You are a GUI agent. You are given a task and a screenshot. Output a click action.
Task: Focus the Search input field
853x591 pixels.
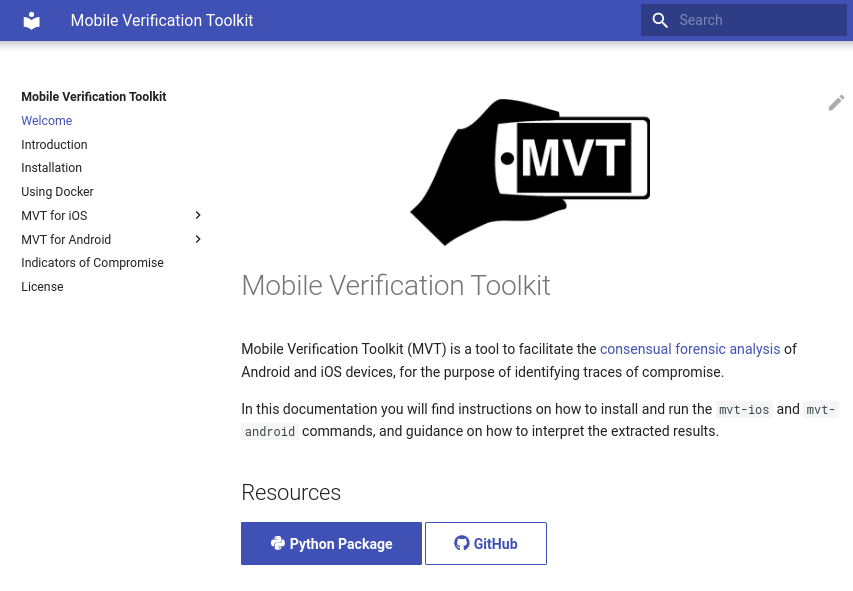tap(744, 20)
